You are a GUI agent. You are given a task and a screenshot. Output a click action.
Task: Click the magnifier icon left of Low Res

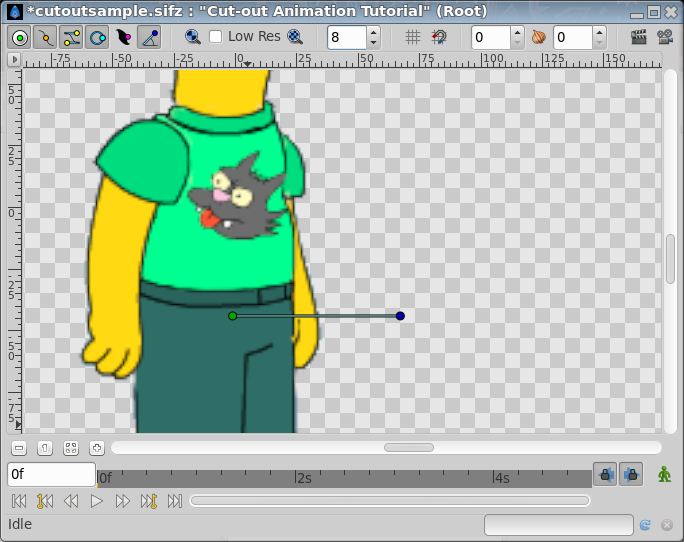(x=192, y=37)
